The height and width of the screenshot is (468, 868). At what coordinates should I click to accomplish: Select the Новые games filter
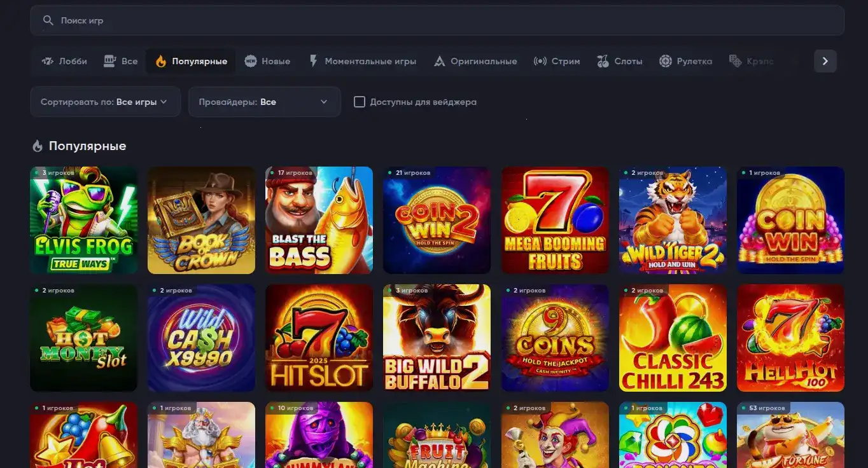point(267,60)
